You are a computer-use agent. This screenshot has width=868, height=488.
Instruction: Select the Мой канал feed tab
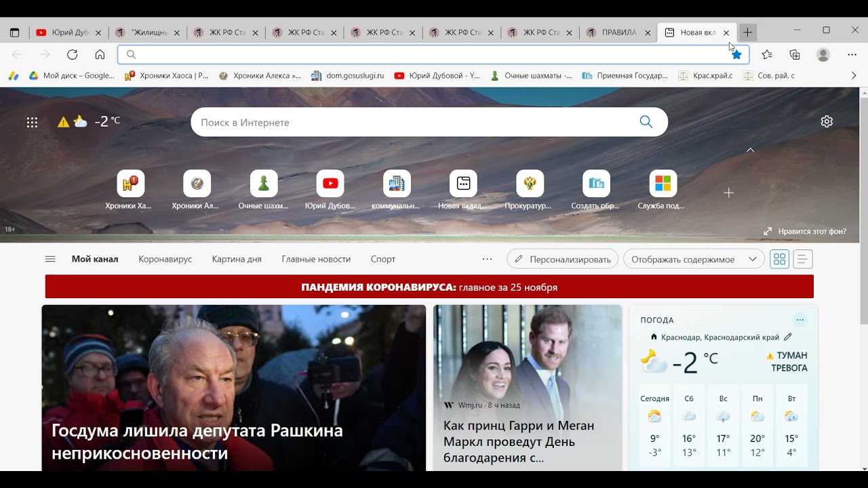95,259
